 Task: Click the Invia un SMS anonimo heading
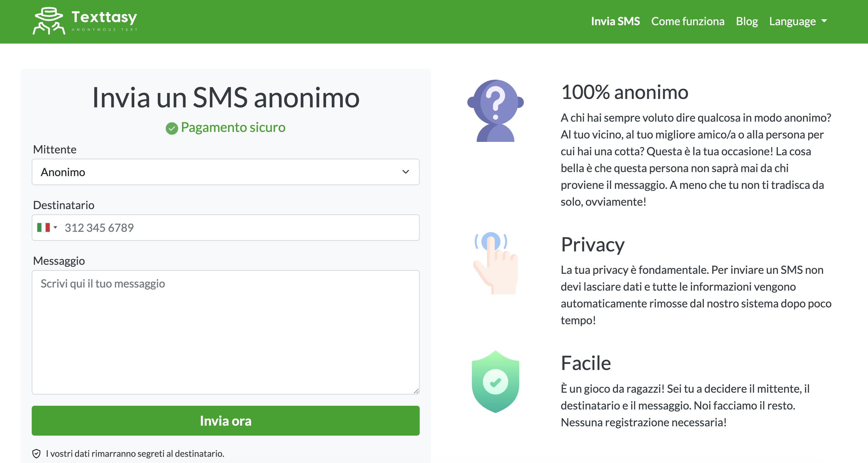(225, 97)
